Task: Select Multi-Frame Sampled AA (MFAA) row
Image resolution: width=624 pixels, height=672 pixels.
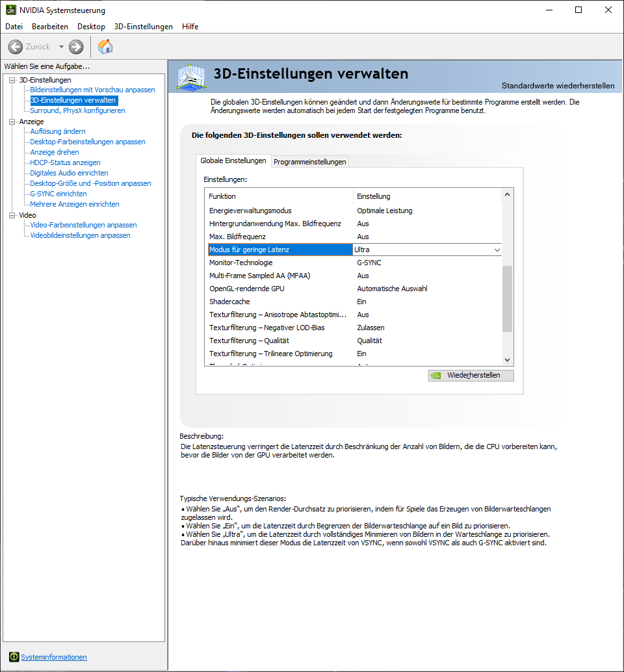Action: (354, 276)
